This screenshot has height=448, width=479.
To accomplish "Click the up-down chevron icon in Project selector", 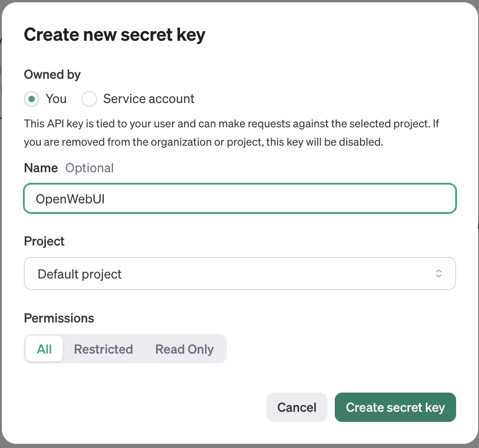I will tap(439, 273).
